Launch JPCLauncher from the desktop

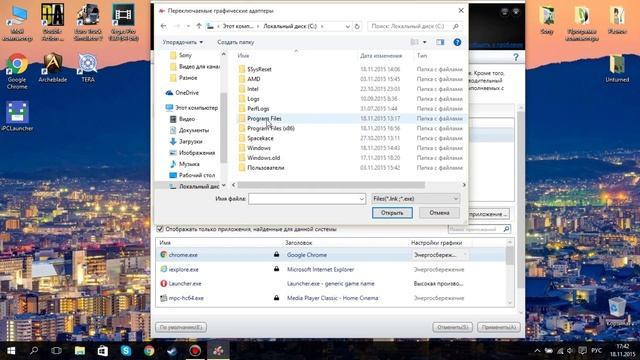coord(17,116)
